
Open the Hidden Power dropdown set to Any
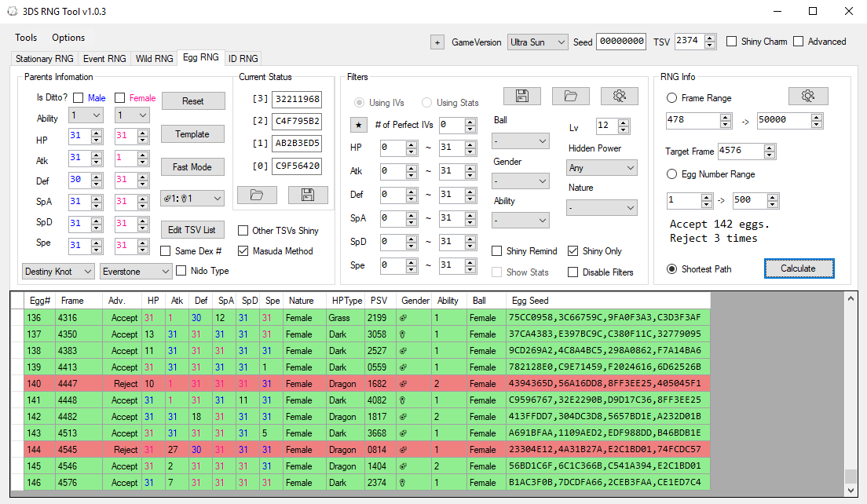[x=602, y=168]
